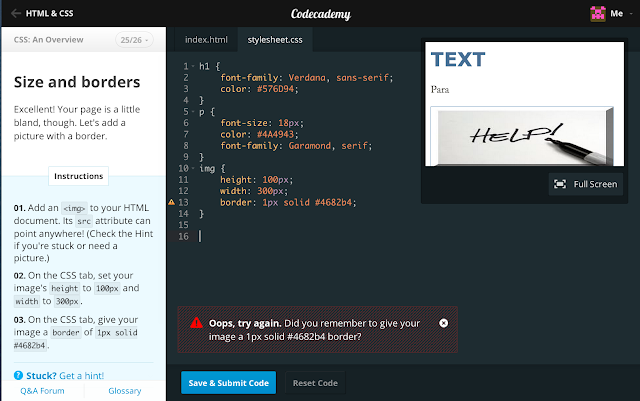
Task: Click the back arrow beside HTML & CSS
Action: click(x=12, y=14)
